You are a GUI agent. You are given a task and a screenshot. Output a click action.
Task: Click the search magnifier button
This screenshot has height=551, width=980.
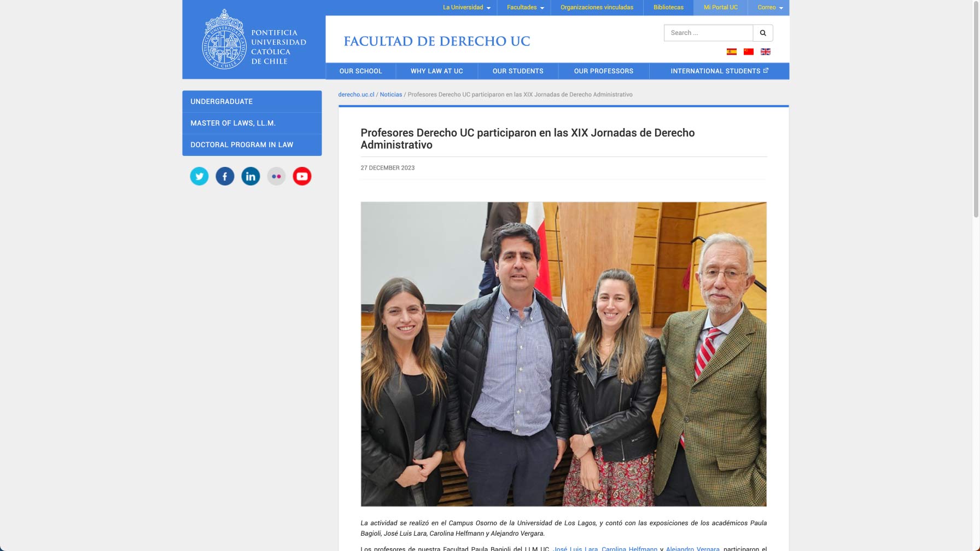(763, 33)
